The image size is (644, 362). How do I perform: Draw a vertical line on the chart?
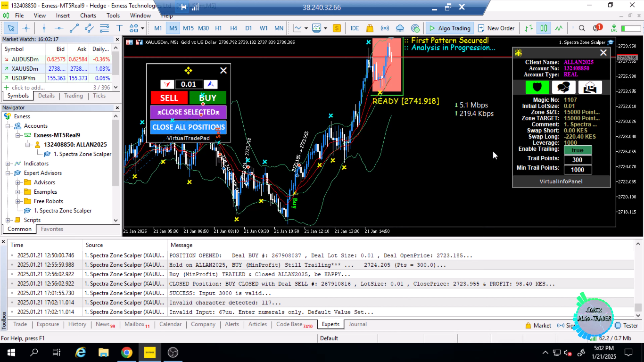click(x=44, y=28)
